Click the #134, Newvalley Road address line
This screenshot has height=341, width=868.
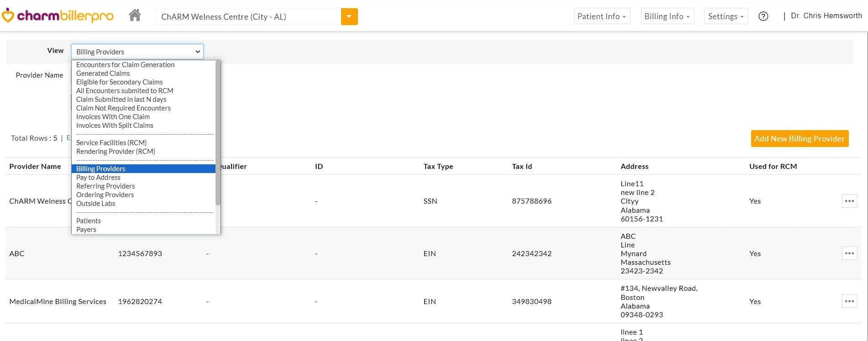click(x=659, y=289)
